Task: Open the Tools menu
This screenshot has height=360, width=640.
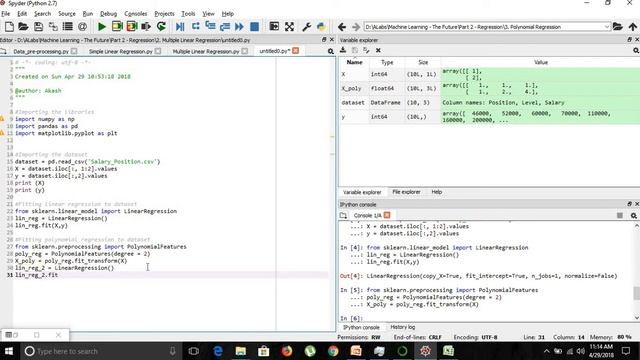Action: point(188,13)
